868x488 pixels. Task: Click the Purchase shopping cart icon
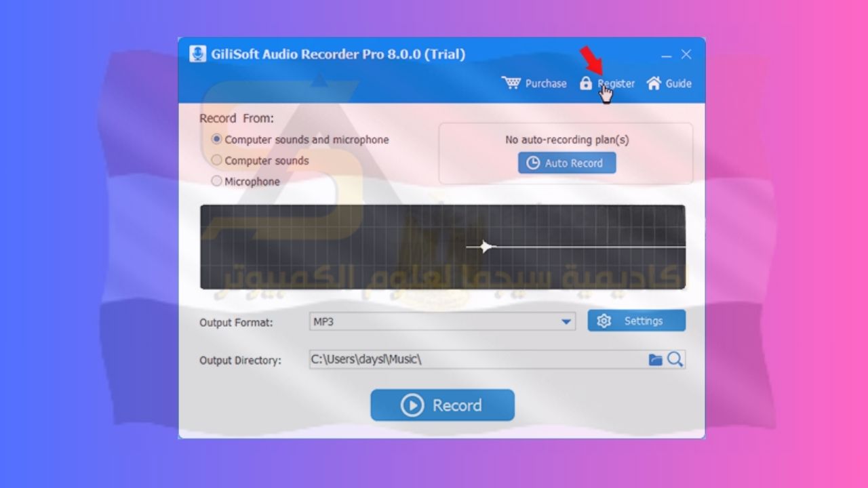click(x=511, y=83)
